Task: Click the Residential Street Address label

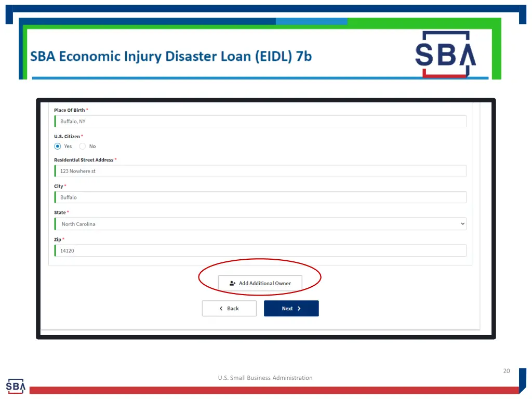Action: tap(84, 160)
